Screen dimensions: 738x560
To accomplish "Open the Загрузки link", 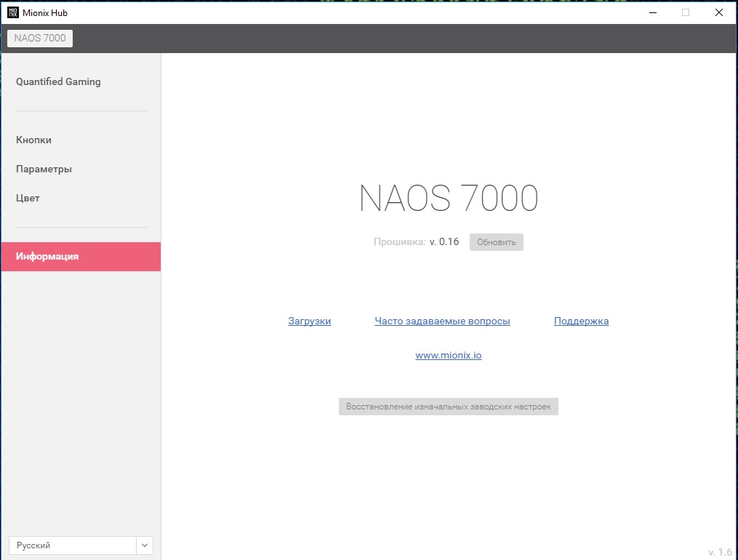I will (309, 321).
